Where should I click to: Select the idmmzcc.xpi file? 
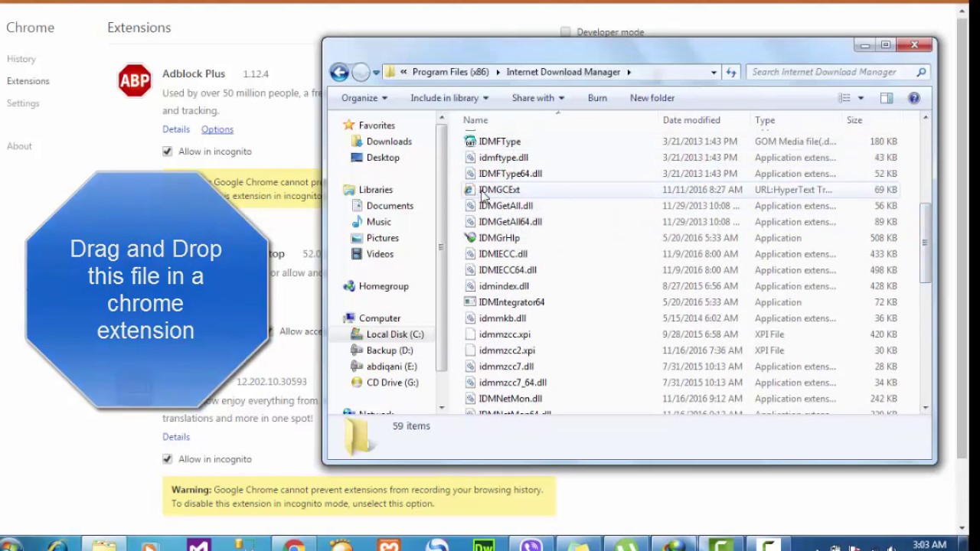pyautogui.click(x=505, y=334)
